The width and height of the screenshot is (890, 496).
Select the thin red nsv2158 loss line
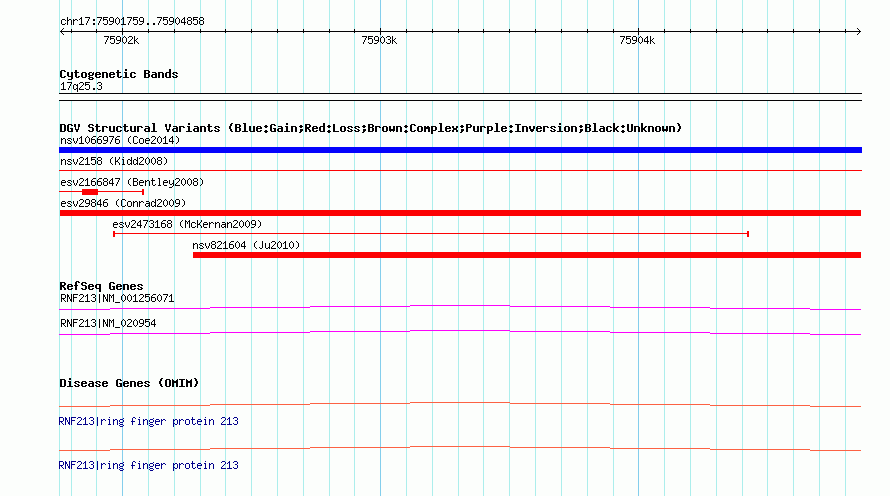point(460,170)
